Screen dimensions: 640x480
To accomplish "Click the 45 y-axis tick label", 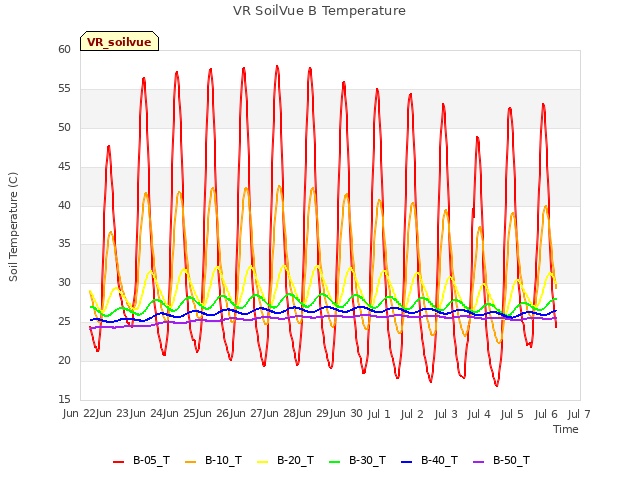I will coord(64,166).
